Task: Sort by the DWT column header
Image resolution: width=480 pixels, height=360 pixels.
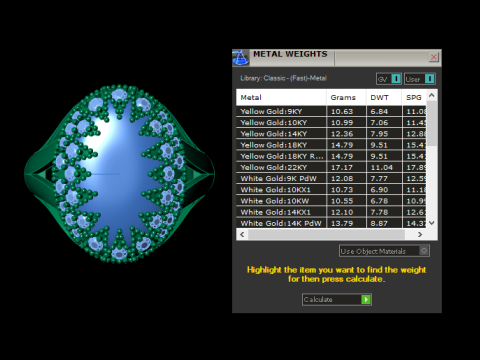Action: point(384,97)
